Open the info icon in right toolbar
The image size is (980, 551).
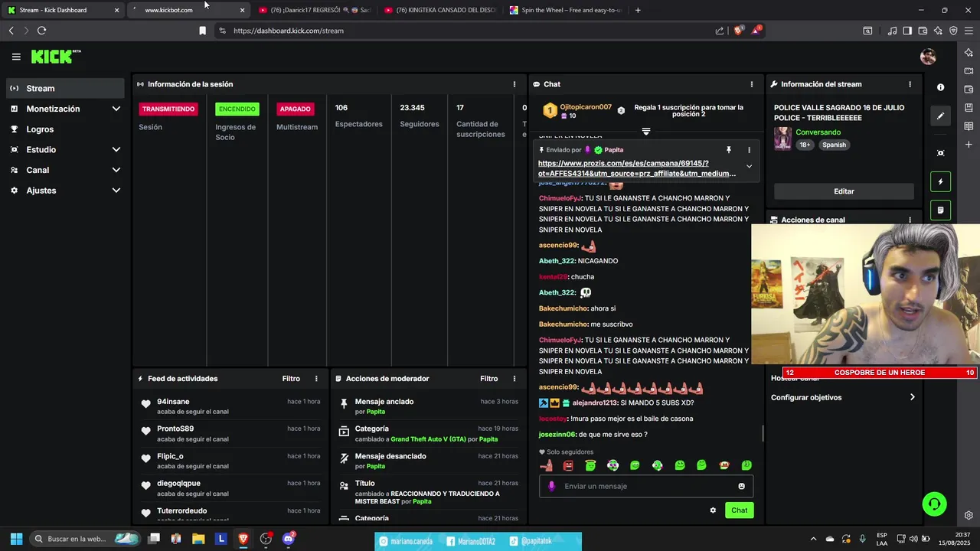941,87
